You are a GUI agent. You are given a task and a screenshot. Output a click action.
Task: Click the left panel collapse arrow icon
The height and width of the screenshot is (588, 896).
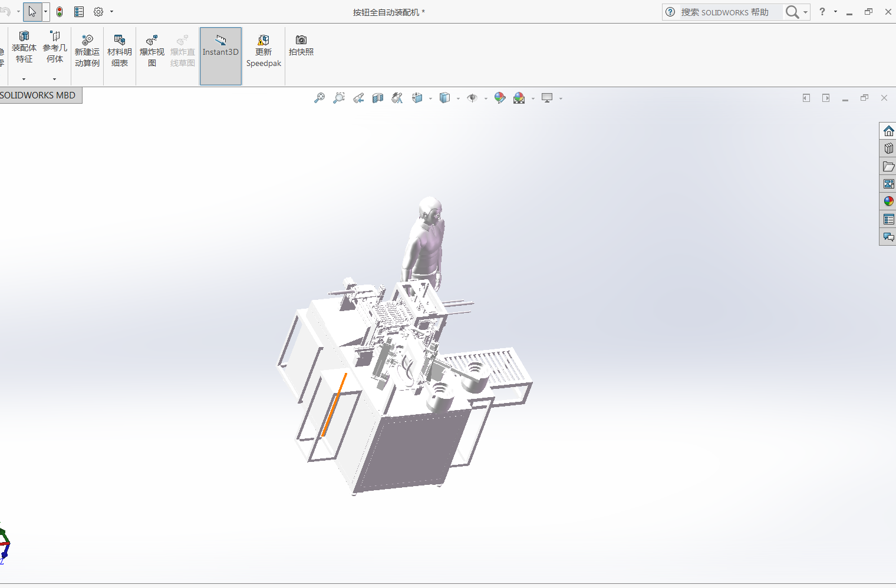(x=806, y=98)
